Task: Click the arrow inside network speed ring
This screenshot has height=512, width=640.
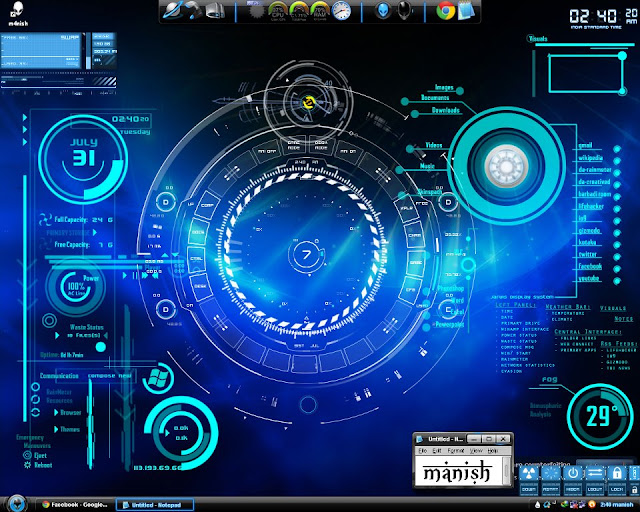Action: 167,433
